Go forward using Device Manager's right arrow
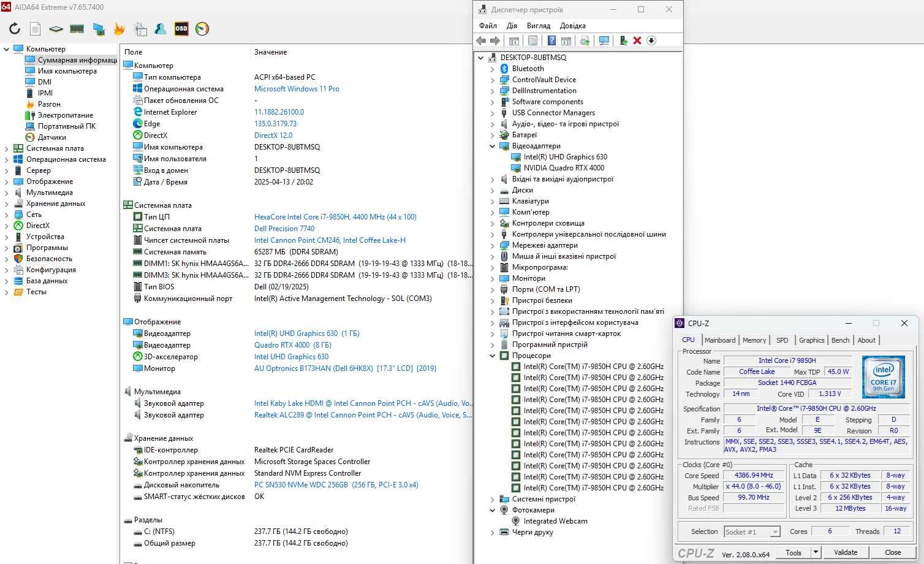Screen dimensions: 924x564 495,40
